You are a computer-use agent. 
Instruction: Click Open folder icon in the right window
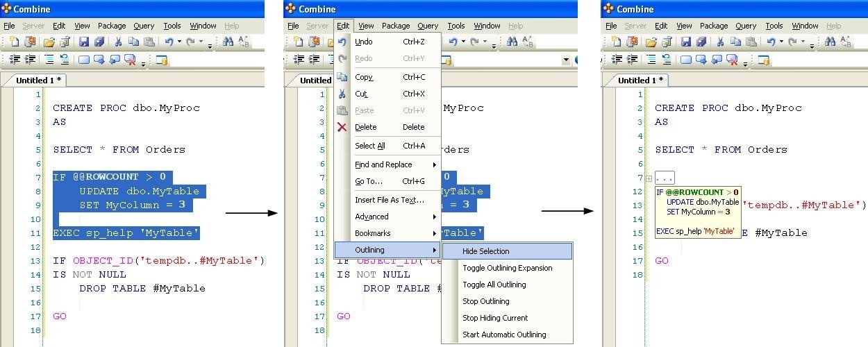(651, 42)
